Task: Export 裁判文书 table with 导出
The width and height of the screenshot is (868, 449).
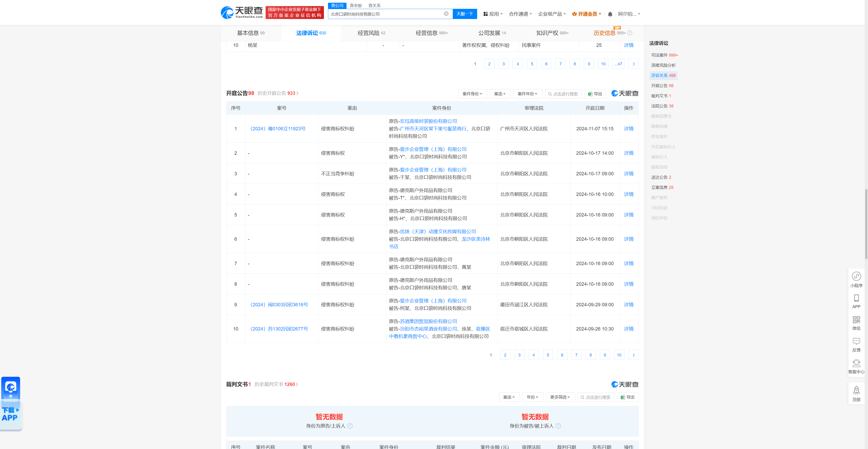Action: (627, 397)
